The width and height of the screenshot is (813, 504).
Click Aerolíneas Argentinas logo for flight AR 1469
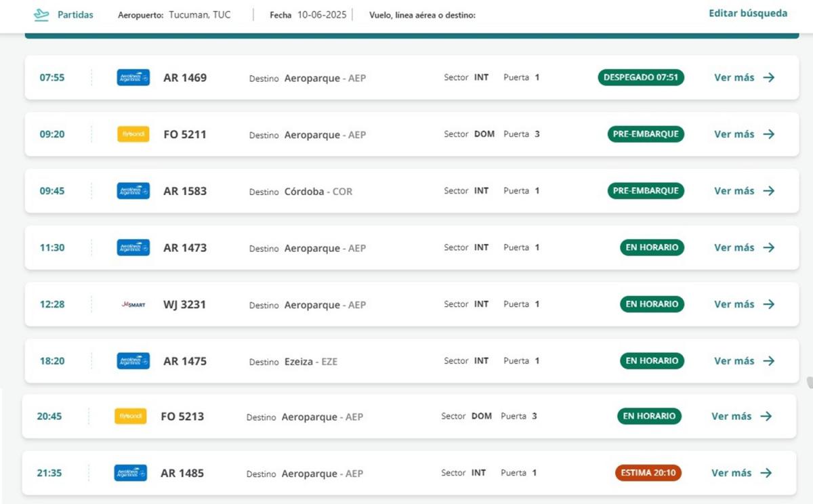(x=133, y=78)
